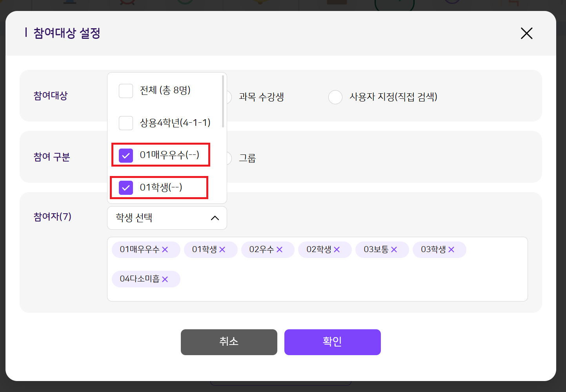Delete 02학생 chip with X icon
Viewport: 566px width, 392px height.
337,250
